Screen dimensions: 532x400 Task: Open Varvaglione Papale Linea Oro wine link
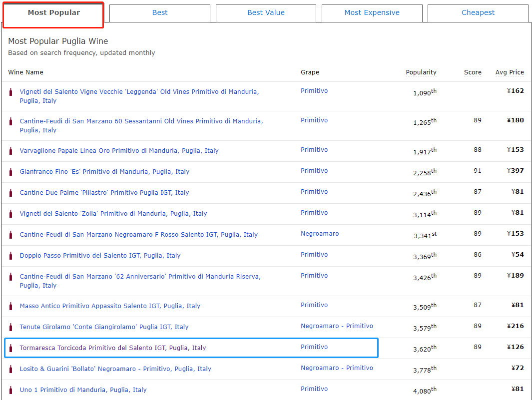(x=119, y=151)
